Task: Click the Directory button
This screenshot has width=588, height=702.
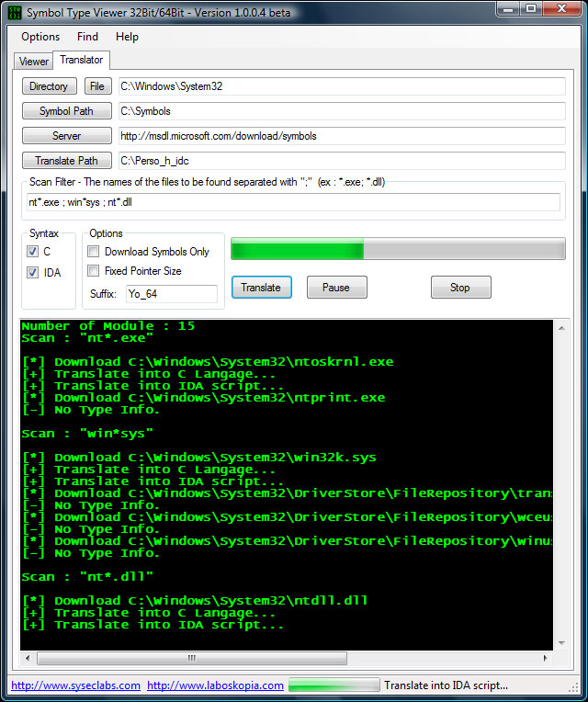Action: tap(50, 86)
